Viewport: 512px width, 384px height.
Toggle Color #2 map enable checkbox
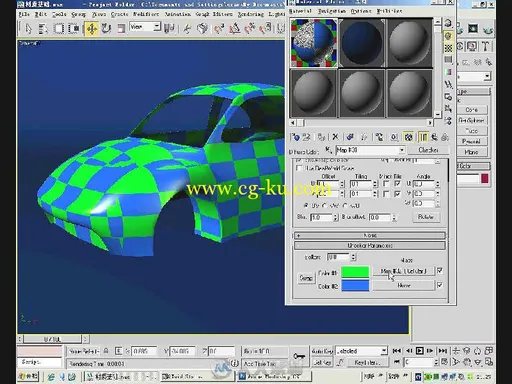[440, 285]
